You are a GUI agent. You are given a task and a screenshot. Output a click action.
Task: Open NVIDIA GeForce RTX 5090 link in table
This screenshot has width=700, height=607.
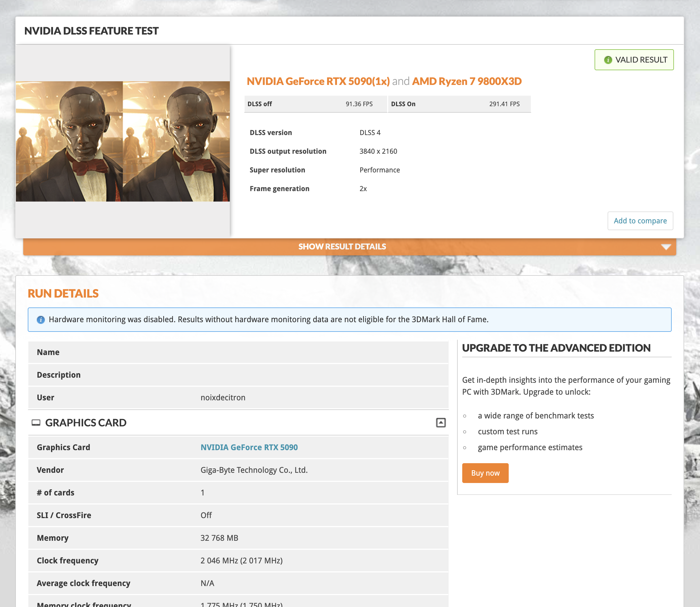click(x=249, y=447)
